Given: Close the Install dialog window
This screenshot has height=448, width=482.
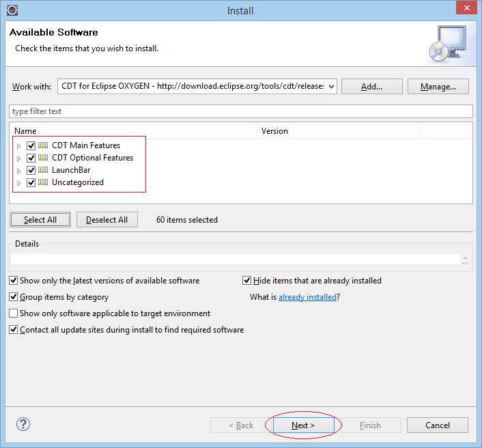Looking at the screenshot, I should pos(466,8).
